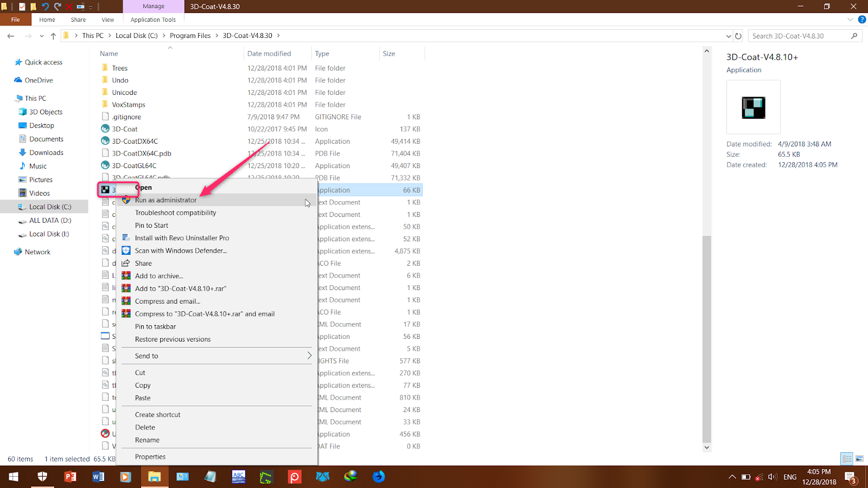The width and height of the screenshot is (868, 488).
Task: Open the volume control in system tray
Action: [773, 477]
